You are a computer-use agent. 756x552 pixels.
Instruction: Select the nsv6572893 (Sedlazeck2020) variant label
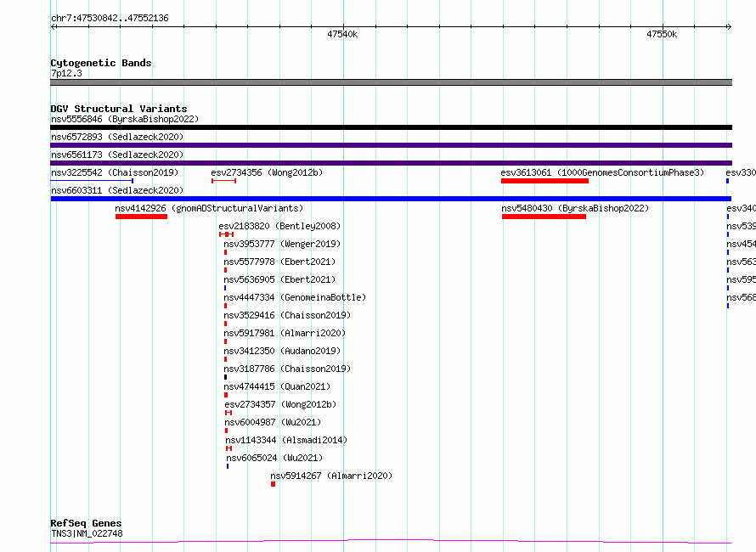(x=117, y=137)
